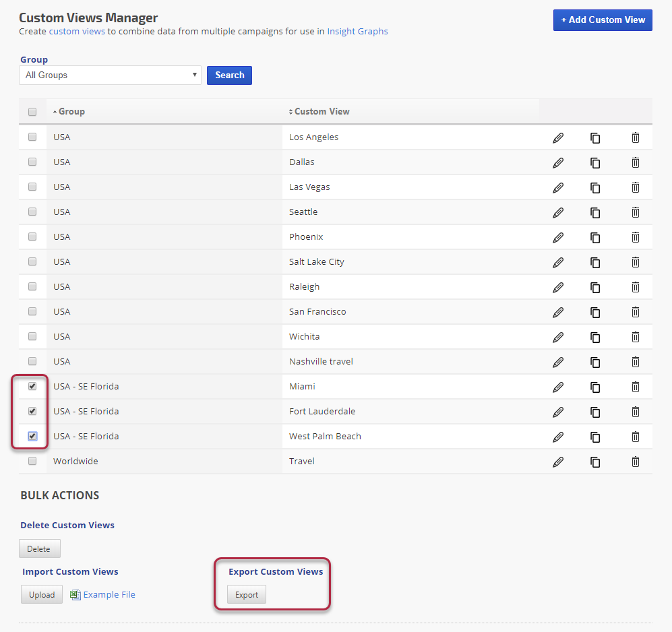672x632 pixels.
Task: Trash the Salt Lake City view
Action: coord(635,262)
